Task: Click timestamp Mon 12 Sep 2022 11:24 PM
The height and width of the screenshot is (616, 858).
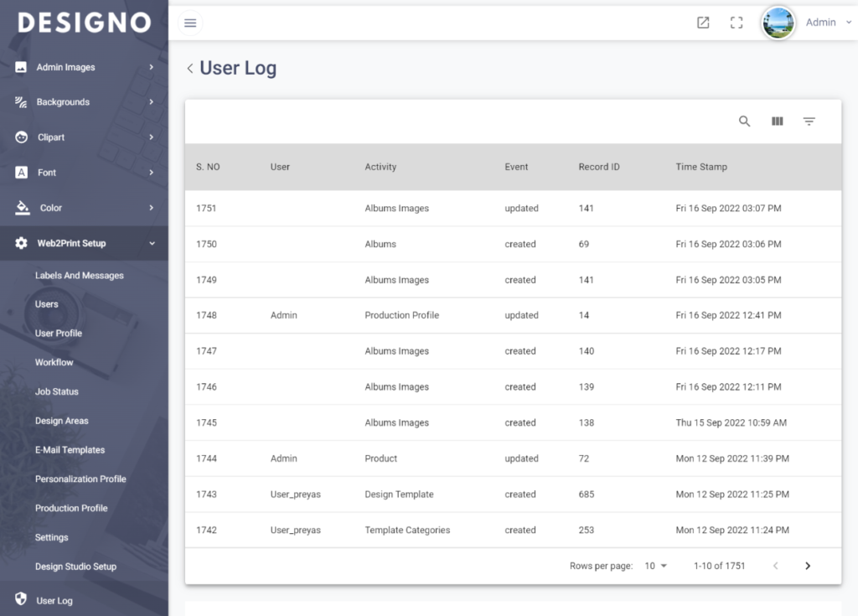Action: pyautogui.click(x=732, y=530)
